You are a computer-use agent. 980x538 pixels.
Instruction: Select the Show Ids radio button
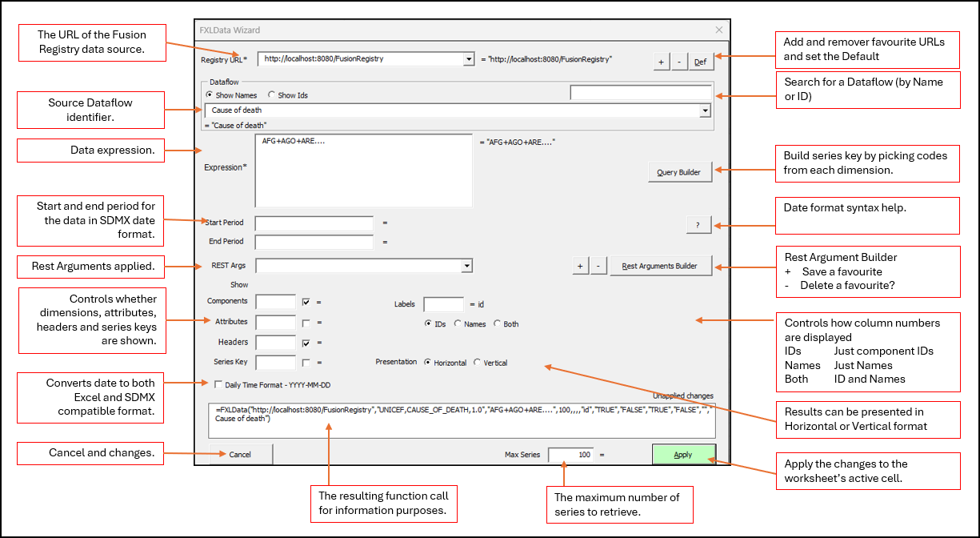[x=273, y=95]
